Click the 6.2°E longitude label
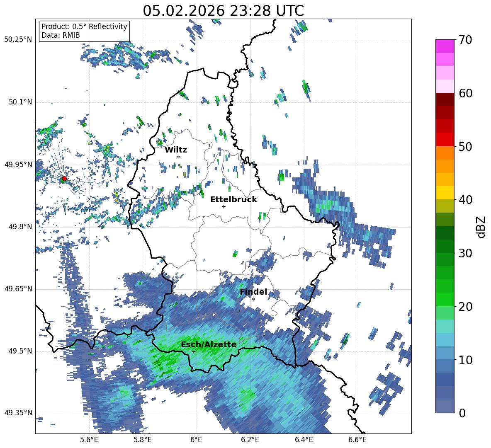Image resolution: width=491 pixels, height=448 pixels. pyautogui.click(x=250, y=440)
